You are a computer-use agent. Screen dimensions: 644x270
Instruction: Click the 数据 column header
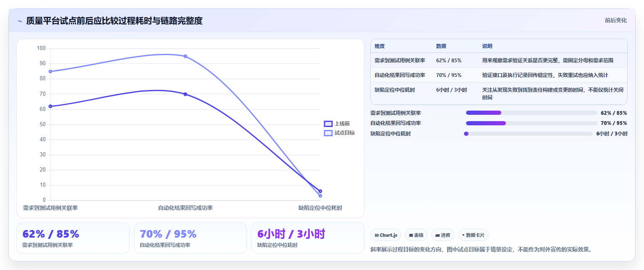click(441, 46)
